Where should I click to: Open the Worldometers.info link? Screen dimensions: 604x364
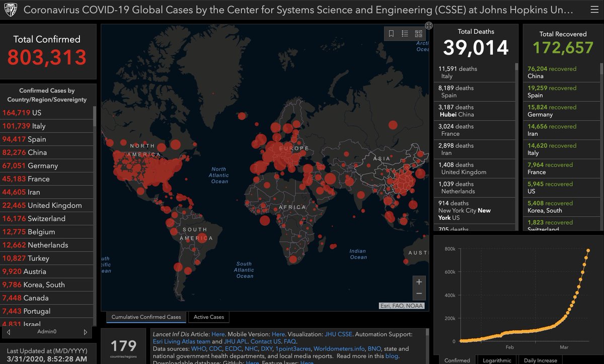(x=338, y=348)
